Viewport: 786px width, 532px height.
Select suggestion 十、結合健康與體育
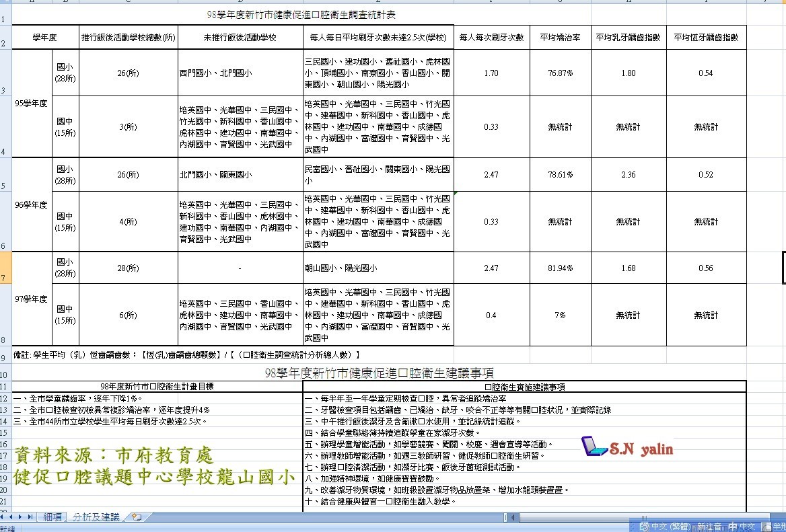point(380,501)
